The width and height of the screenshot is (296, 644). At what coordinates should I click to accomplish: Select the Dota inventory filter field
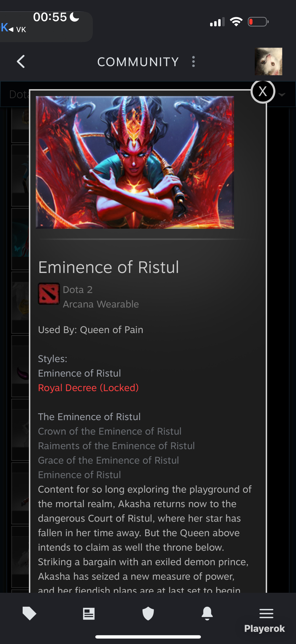15,94
